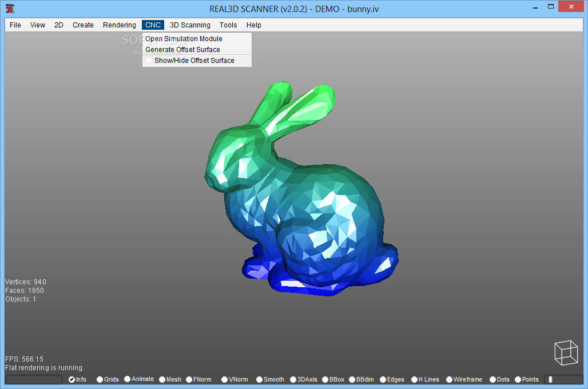
Task: Close the open CNC menu
Action: coord(153,25)
